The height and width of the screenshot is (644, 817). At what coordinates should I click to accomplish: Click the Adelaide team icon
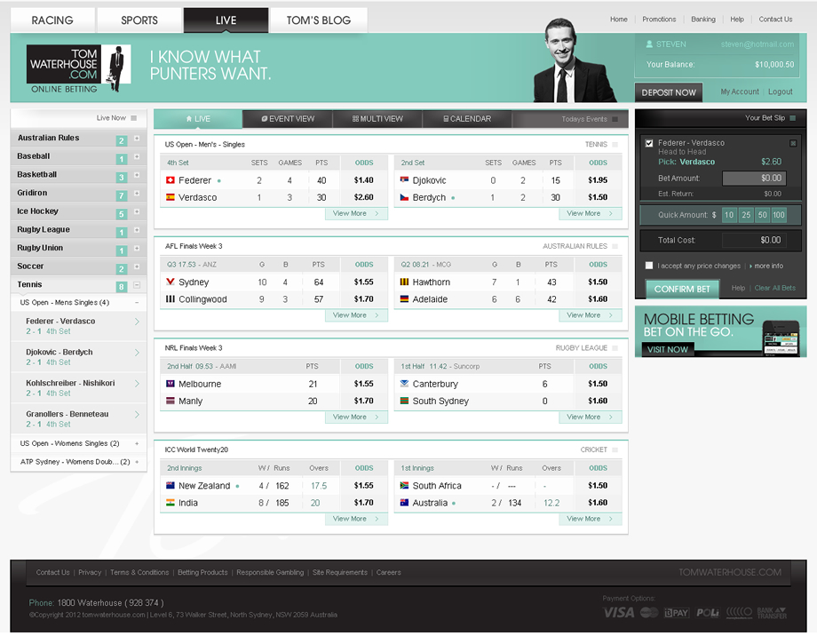click(x=404, y=299)
